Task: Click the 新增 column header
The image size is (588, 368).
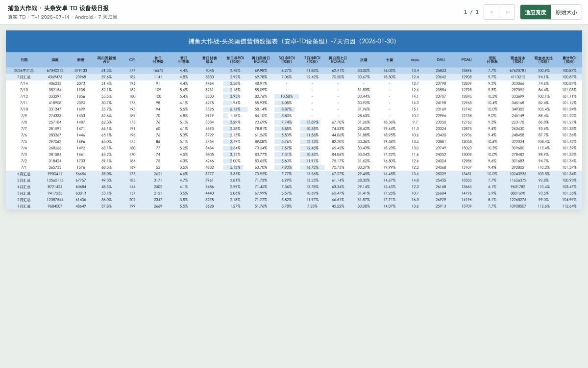Action: [80, 60]
